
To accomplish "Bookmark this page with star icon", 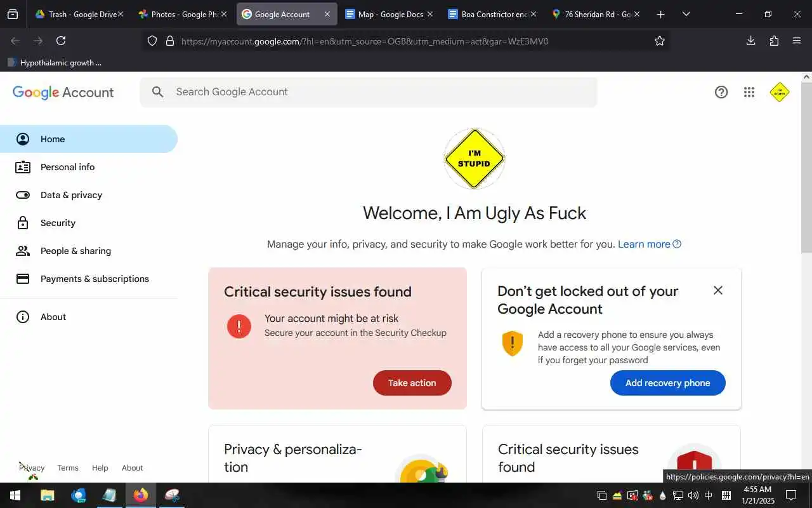I will (x=660, y=41).
